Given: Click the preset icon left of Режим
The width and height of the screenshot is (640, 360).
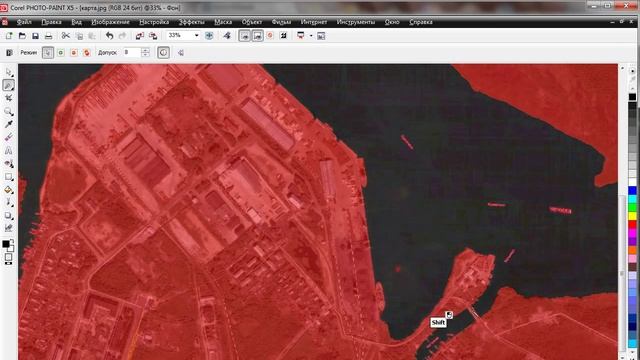Looking at the screenshot, I should pyautogui.click(x=9, y=53).
